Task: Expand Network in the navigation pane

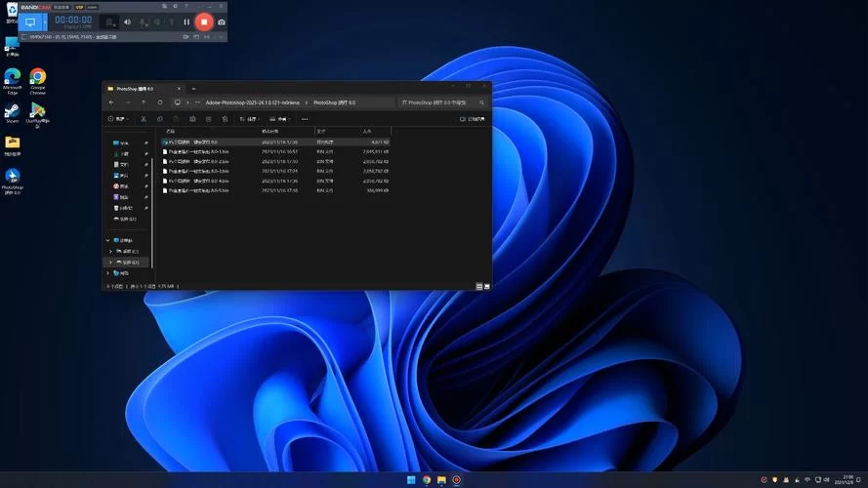Action: pos(108,272)
